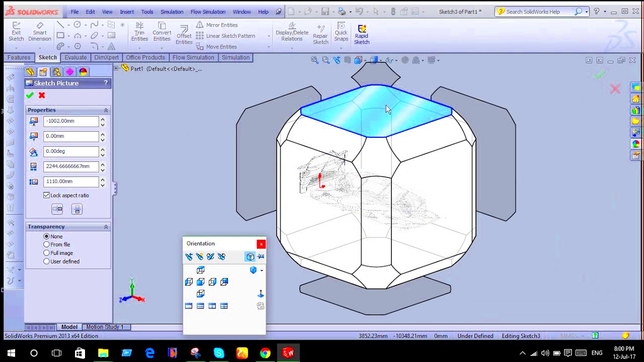
Task: Click Normal To icon in Orientation
Action: point(261,294)
